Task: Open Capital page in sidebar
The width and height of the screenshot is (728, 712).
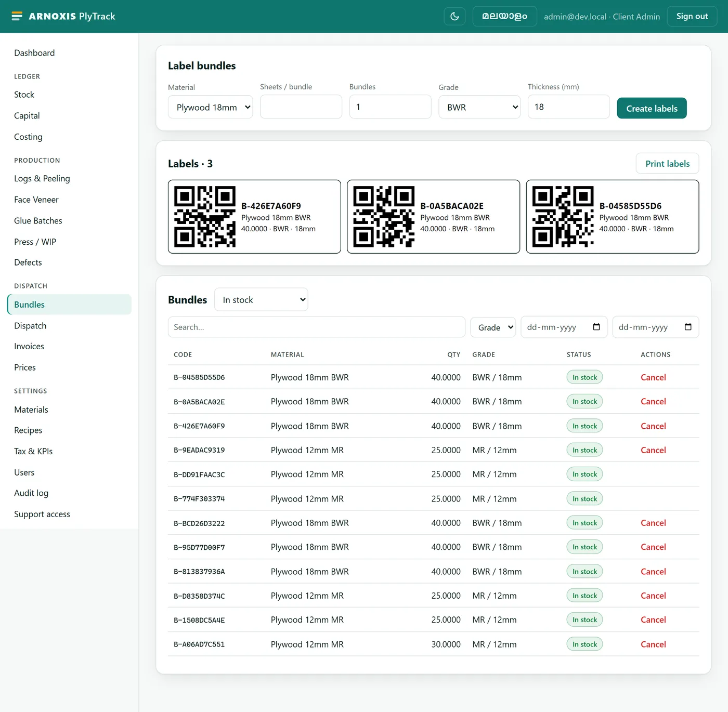Action: (27, 116)
